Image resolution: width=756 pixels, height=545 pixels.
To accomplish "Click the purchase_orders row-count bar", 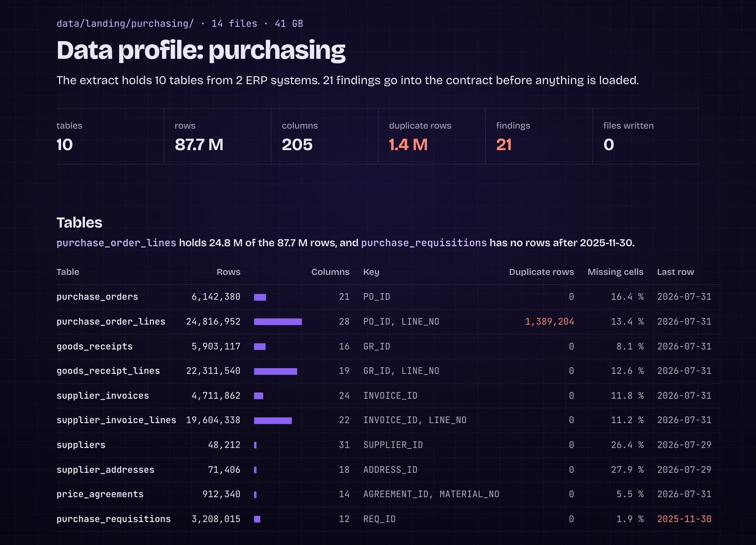I will pos(260,297).
